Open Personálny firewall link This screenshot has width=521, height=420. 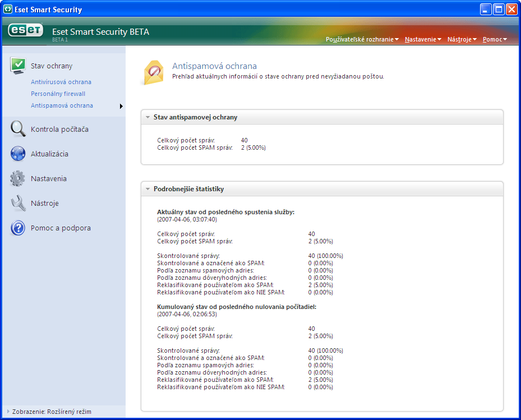58,94
